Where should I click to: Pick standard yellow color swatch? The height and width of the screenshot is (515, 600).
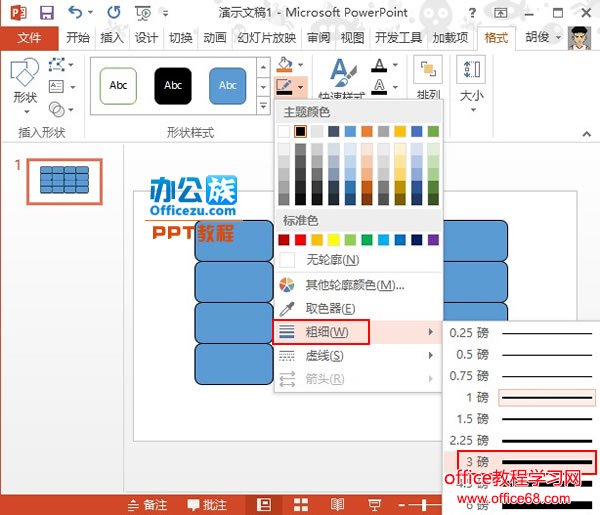333,240
